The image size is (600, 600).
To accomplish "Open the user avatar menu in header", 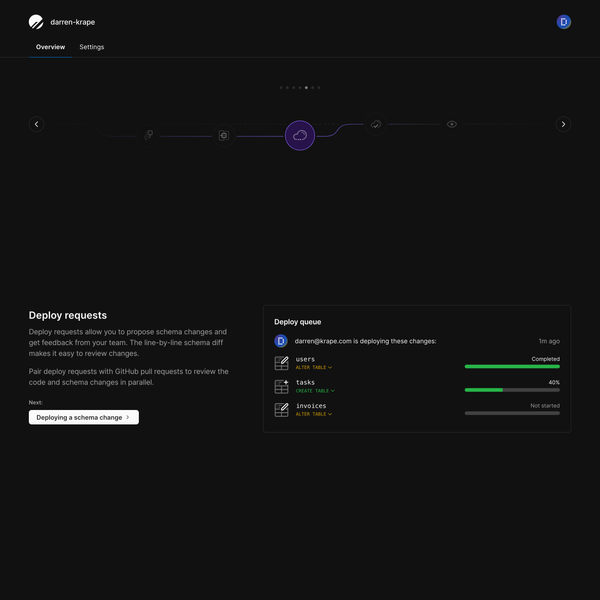I will [x=563, y=22].
